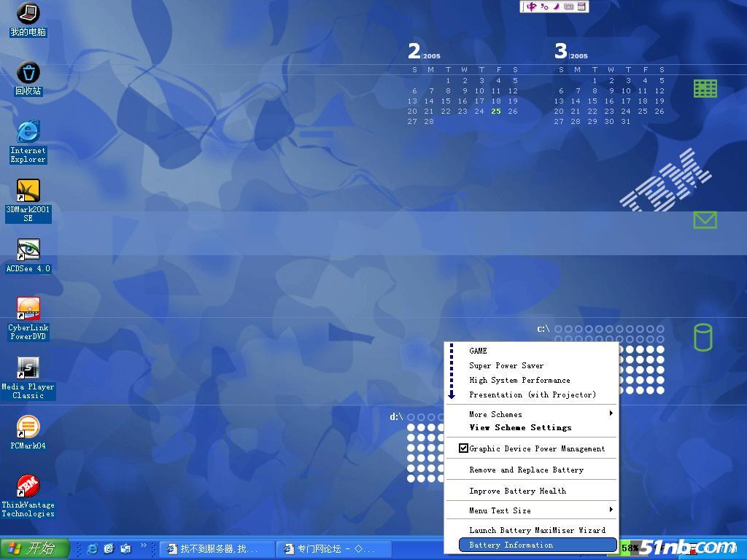Click the green Start button
Image resolution: width=747 pixels, height=560 pixels.
35,548
